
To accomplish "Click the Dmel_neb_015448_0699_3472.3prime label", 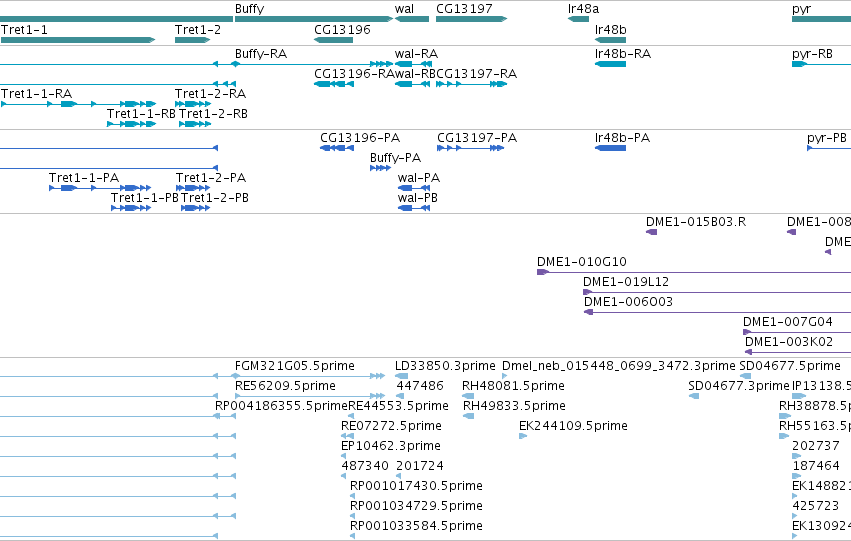I will click(619, 366).
